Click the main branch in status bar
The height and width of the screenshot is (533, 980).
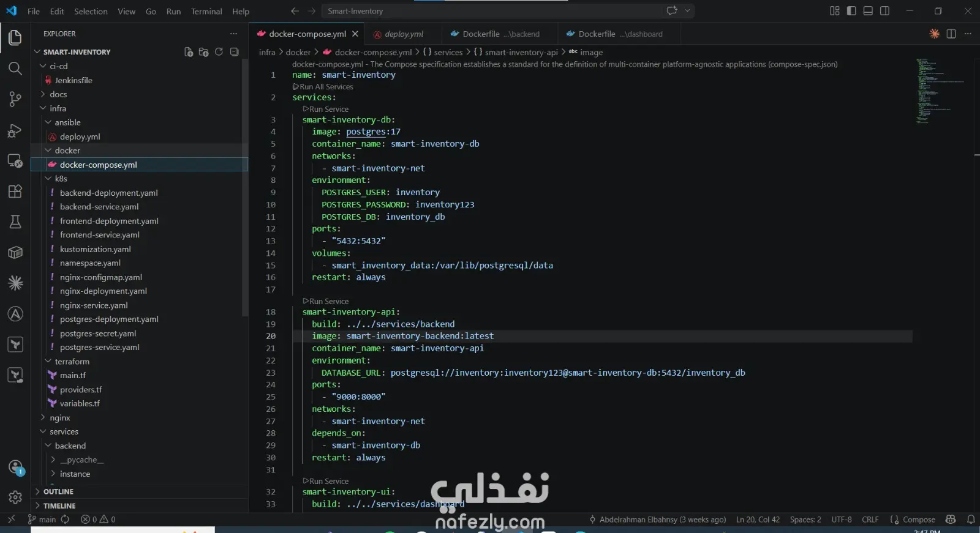pyautogui.click(x=42, y=520)
